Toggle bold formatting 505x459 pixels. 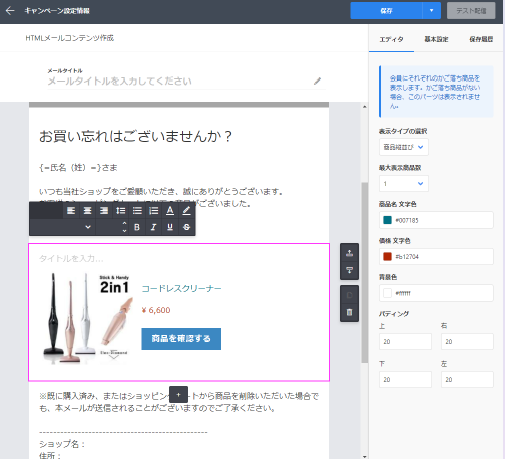pyautogui.click(x=137, y=227)
